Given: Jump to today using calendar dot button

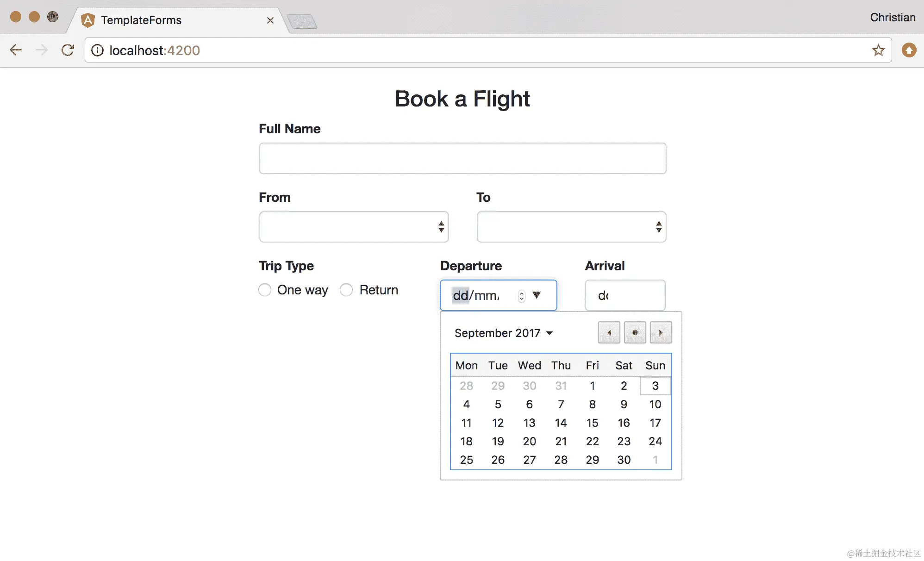Looking at the screenshot, I should point(635,333).
